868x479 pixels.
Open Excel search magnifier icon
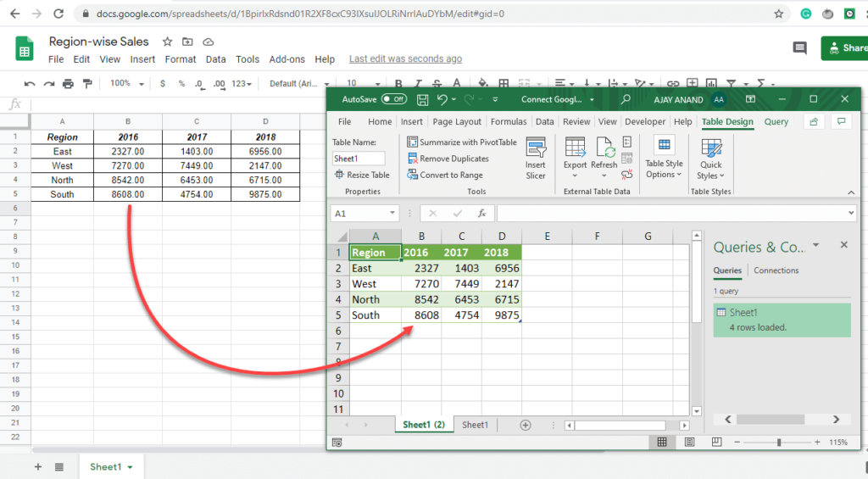[x=626, y=100]
